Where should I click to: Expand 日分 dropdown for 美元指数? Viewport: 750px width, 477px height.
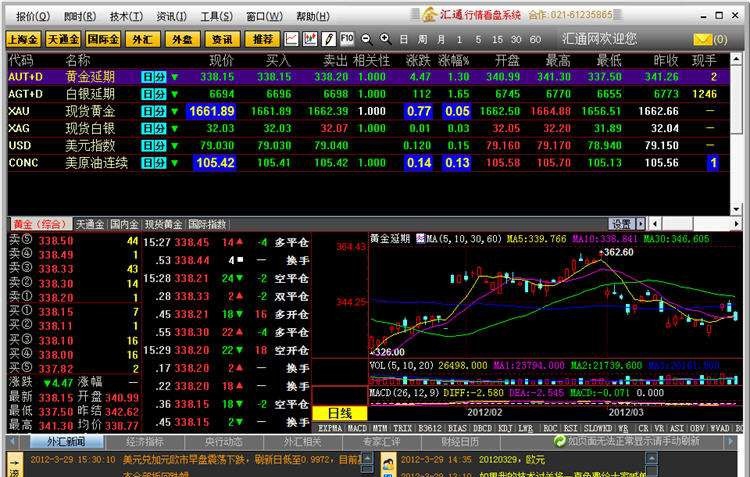[175, 145]
